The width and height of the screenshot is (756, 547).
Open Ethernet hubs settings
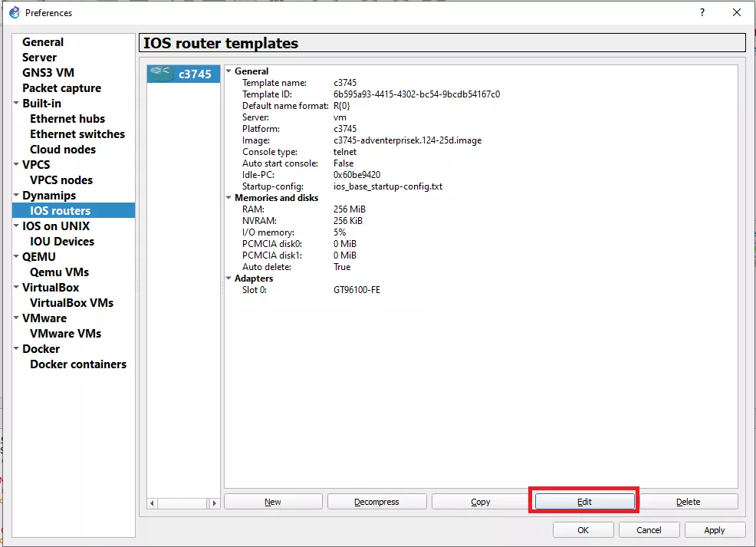click(x=67, y=119)
